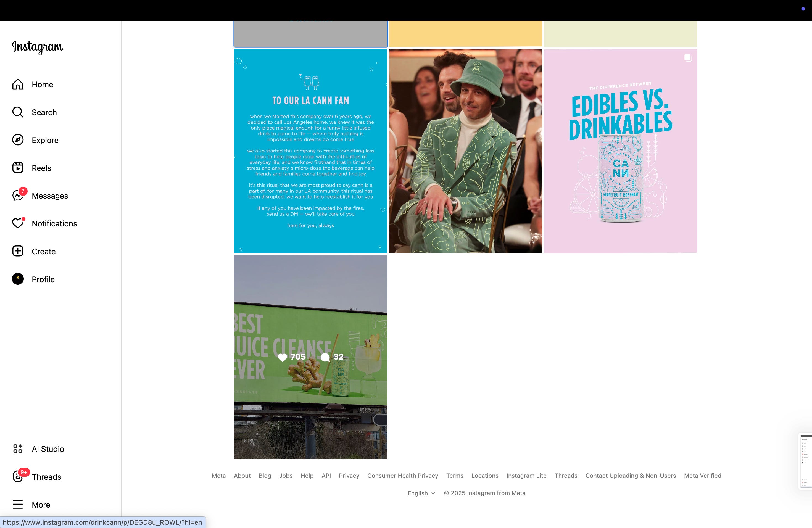Open the 'To Our LA Cann Fam' post

point(310,151)
